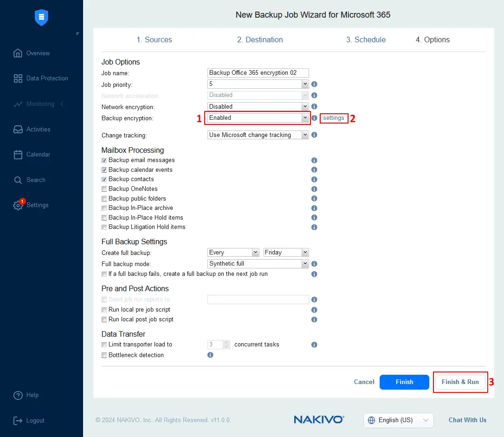
Task: Open Settings gear icon with notification badge
Action: pos(18,205)
